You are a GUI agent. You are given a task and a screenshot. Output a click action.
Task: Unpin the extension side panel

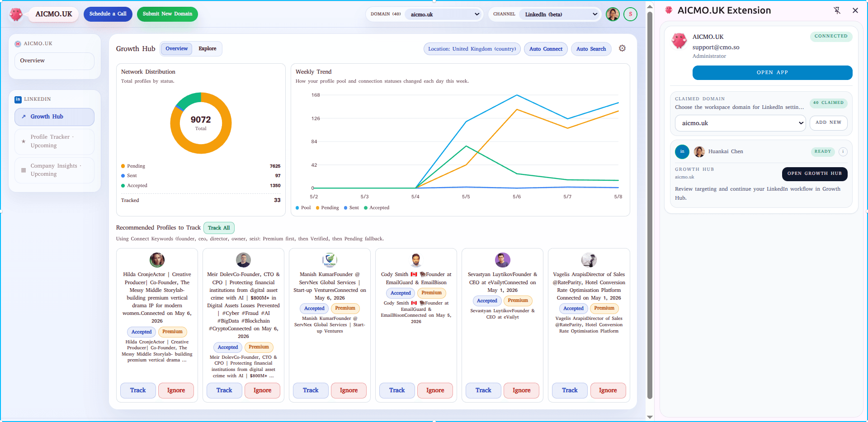click(837, 10)
